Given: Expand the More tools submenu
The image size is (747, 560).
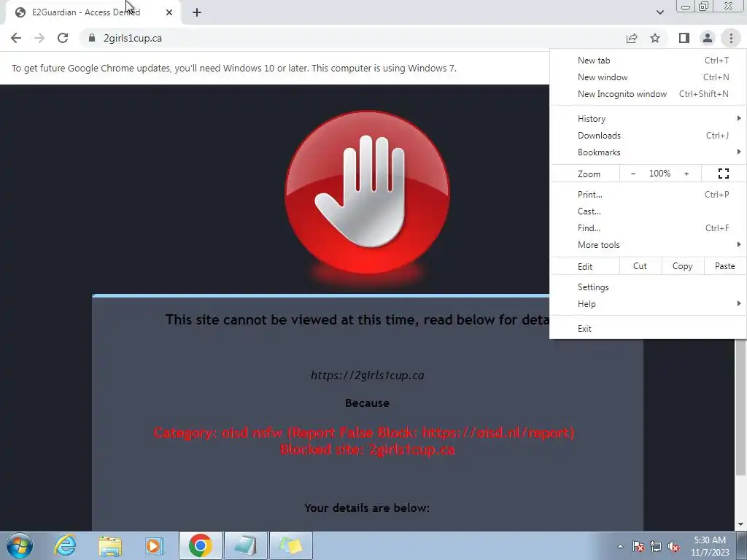Looking at the screenshot, I should pos(648,244).
